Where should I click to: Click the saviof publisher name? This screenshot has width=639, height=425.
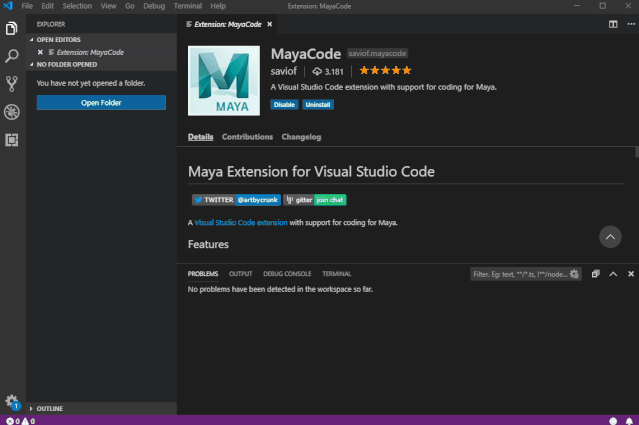[284, 71]
